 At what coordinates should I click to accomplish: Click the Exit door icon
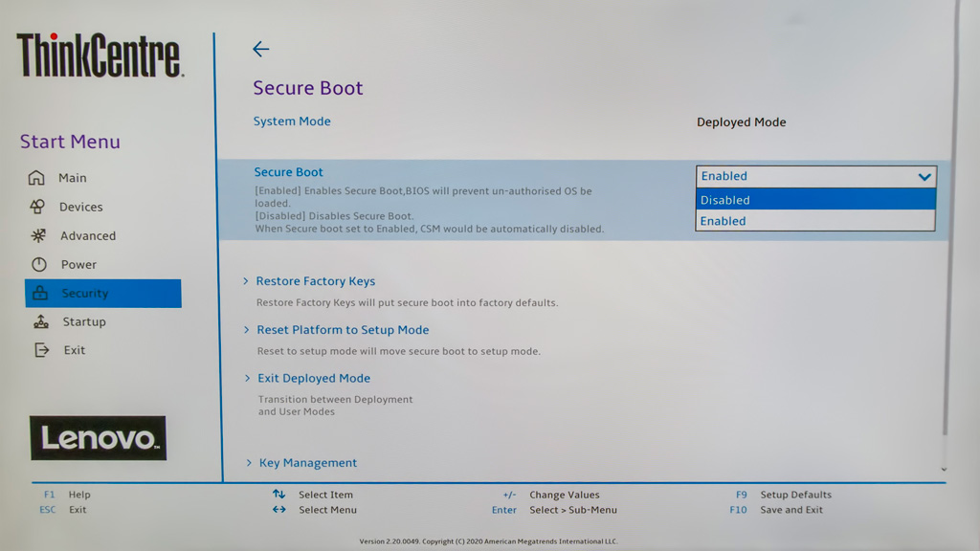click(42, 350)
